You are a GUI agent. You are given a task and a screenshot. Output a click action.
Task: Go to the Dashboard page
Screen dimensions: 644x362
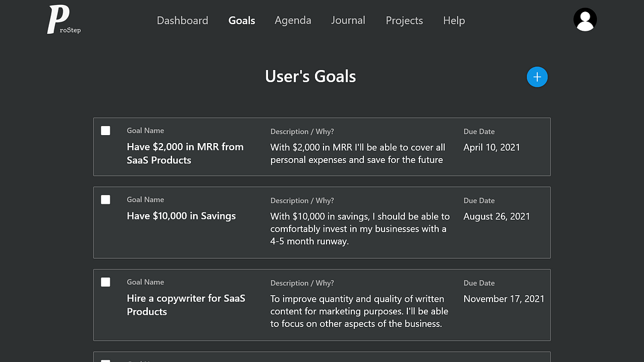pos(182,21)
